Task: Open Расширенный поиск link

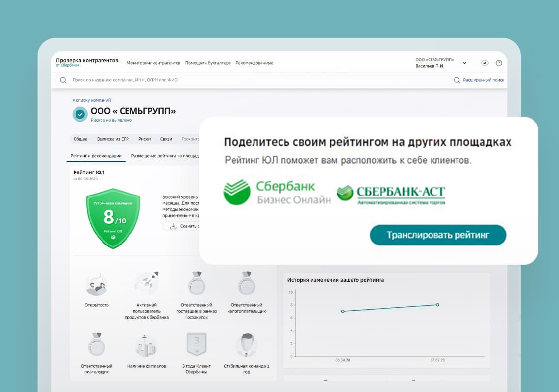Action: [483, 80]
